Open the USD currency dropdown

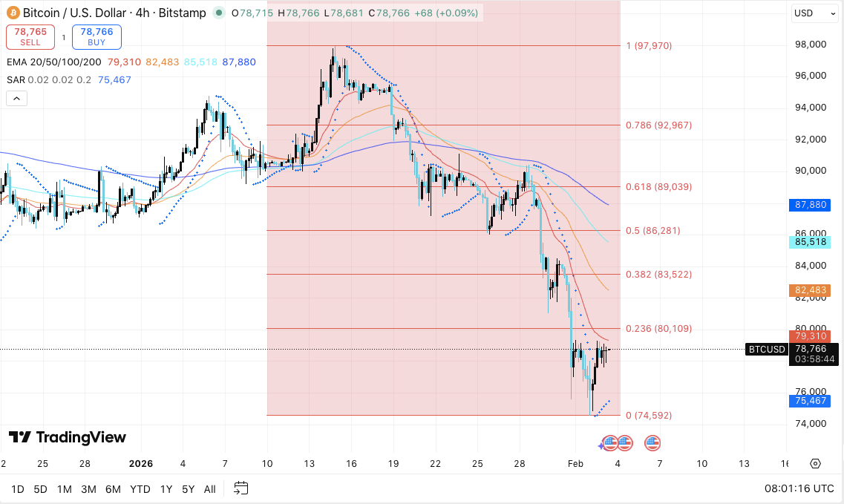click(814, 13)
